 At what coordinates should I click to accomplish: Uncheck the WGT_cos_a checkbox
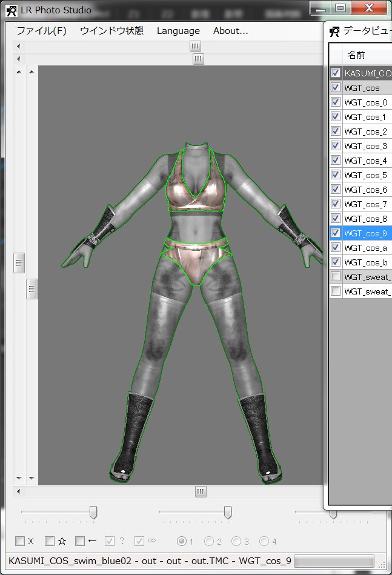336,247
